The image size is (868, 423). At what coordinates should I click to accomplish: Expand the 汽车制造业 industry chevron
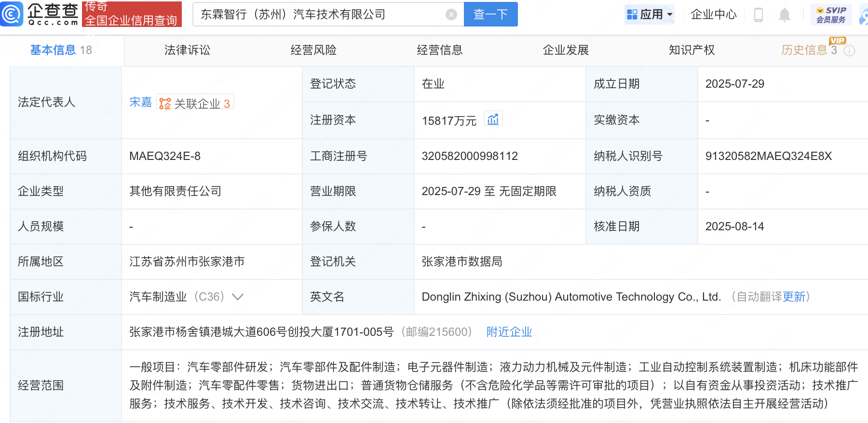(x=238, y=297)
